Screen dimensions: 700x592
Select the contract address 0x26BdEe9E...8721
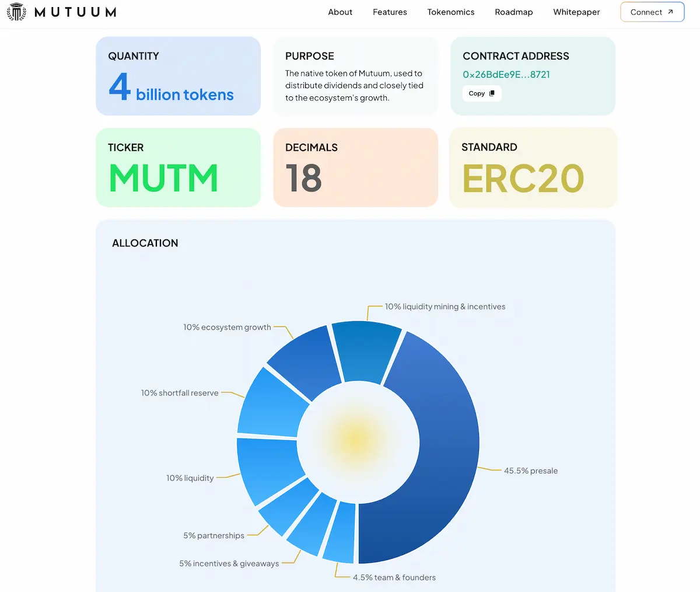506,75
